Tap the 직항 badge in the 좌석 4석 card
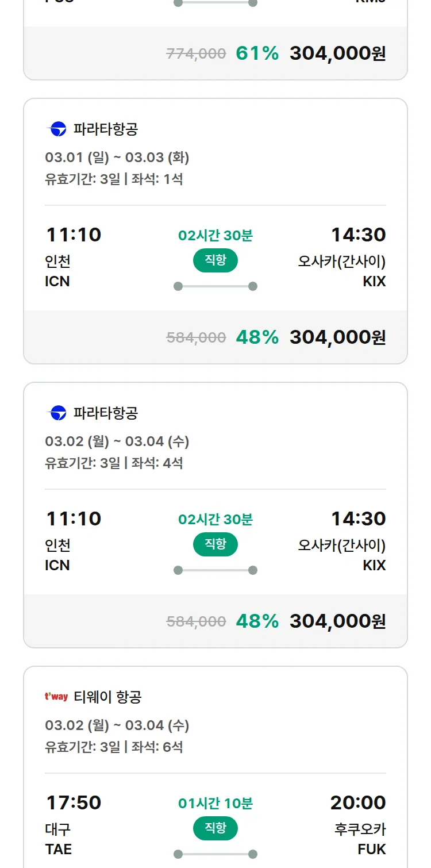 215,544
